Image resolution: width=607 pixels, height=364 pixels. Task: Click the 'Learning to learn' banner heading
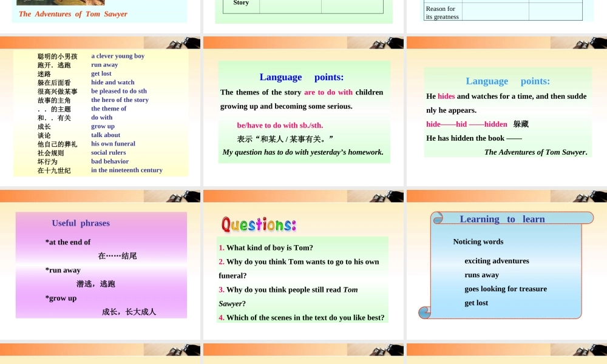coord(502,219)
